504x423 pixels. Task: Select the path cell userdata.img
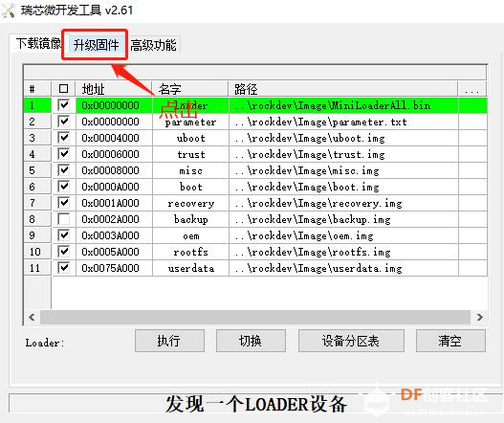pos(343,268)
